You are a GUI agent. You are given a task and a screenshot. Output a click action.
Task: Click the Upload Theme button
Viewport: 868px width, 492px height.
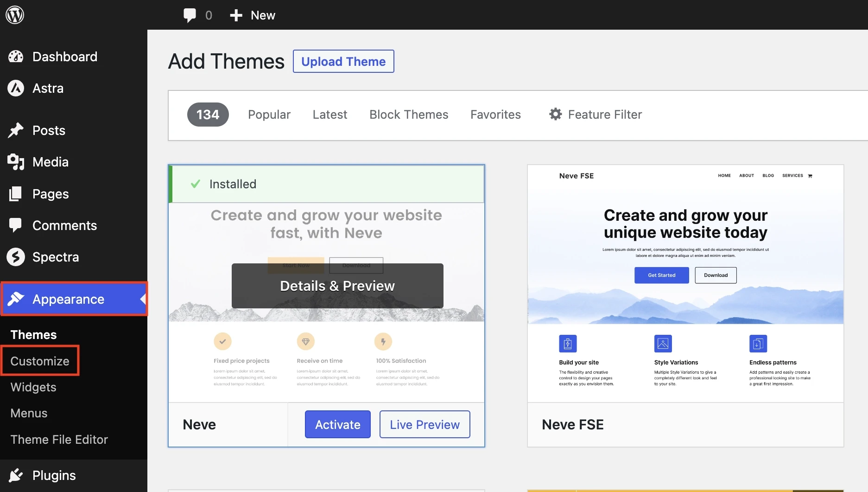(x=343, y=61)
